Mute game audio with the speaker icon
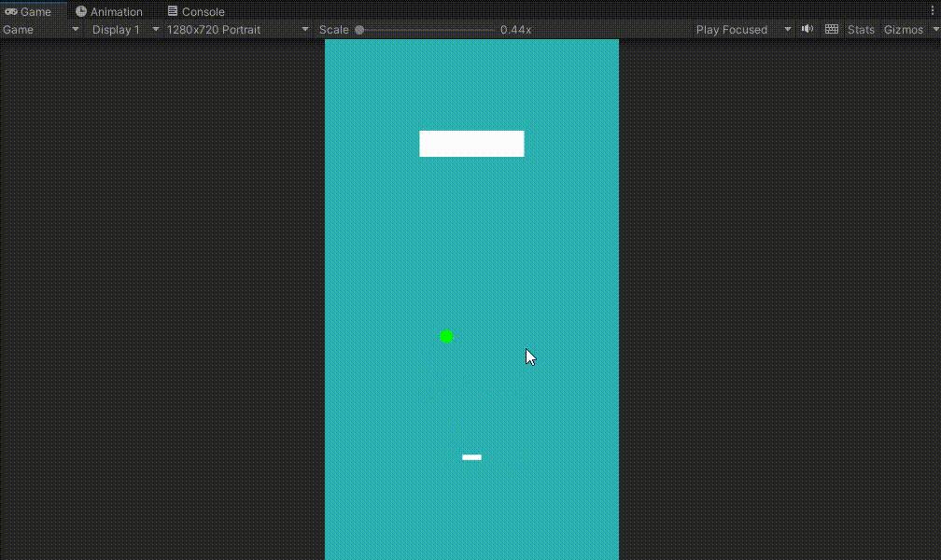This screenshot has height=560, width=941. click(807, 29)
